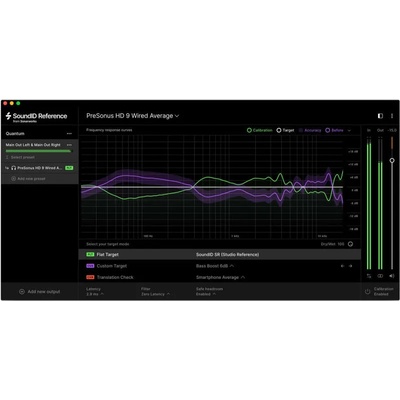Click the plus icon for Add new preset

pos(14,179)
